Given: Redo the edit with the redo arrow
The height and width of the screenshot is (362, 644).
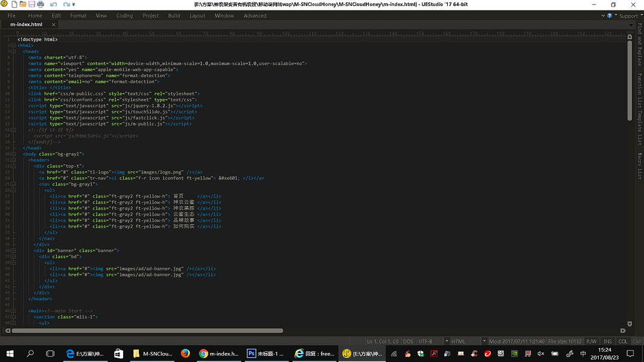Looking at the screenshot, I should point(66,4).
